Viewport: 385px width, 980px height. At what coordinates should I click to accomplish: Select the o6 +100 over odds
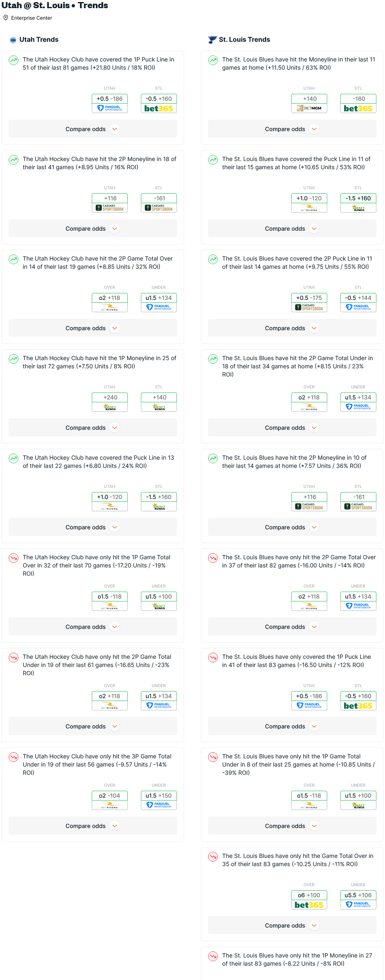point(309,895)
